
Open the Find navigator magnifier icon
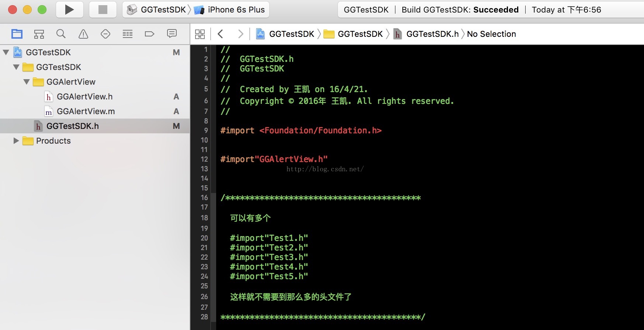point(61,34)
